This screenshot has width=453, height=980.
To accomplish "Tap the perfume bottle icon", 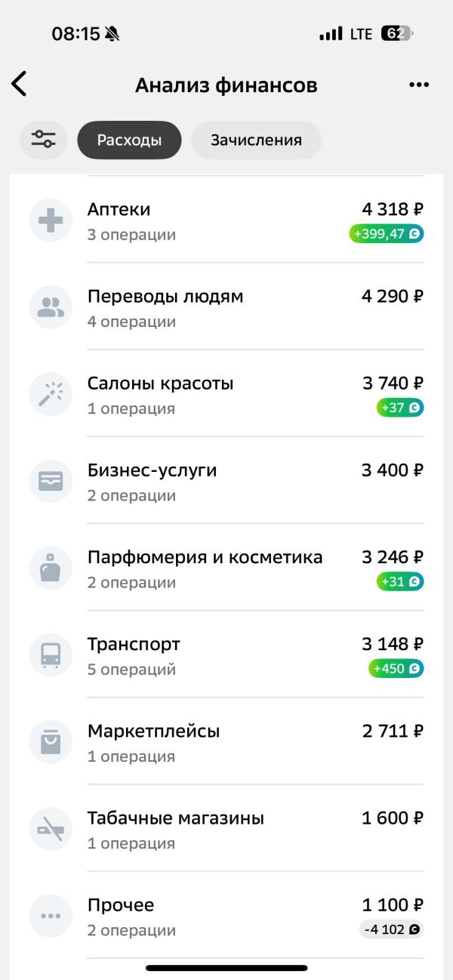I will [51, 568].
